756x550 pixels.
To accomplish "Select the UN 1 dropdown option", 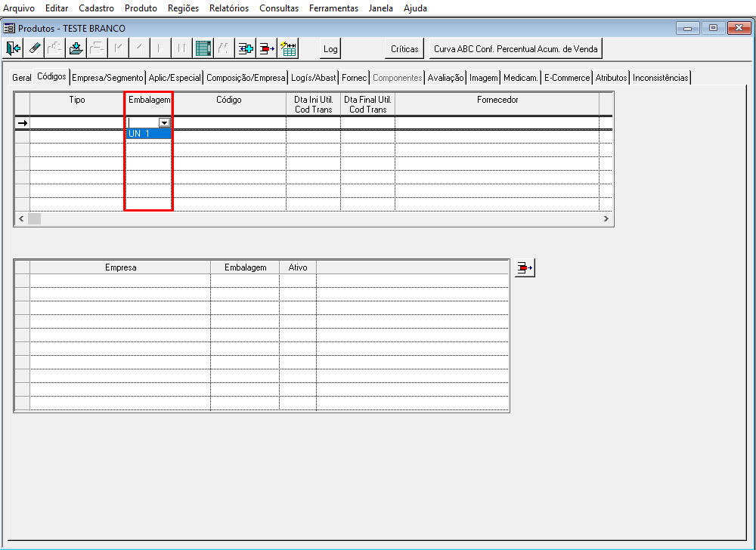I will pyautogui.click(x=149, y=134).
